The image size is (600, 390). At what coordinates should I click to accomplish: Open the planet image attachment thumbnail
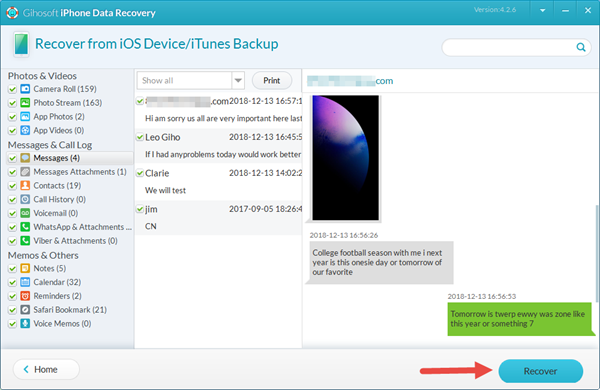click(x=346, y=158)
